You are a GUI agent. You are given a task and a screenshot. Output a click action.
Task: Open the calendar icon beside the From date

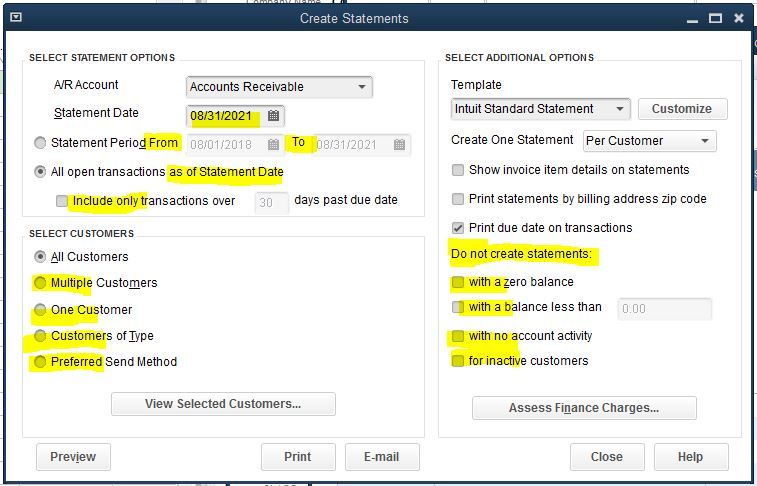click(x=273, y=145)
